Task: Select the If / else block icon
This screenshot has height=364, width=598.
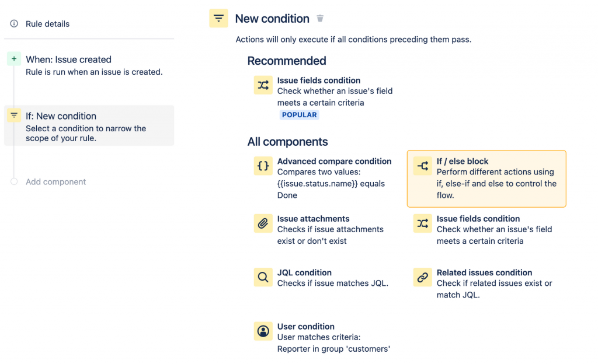Action: coord(423,166)
